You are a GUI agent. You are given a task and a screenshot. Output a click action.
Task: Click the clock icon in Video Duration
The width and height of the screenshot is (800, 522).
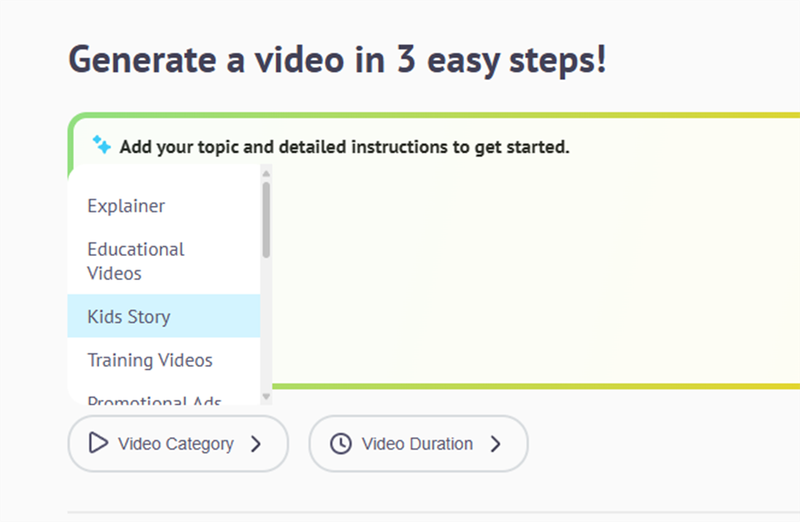[x=341, y=443]
